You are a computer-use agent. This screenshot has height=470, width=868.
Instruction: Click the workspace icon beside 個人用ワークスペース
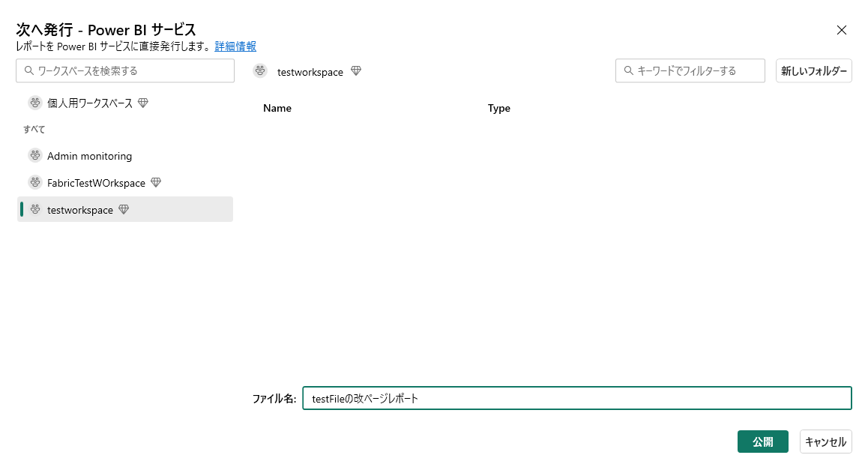point(35,103)
